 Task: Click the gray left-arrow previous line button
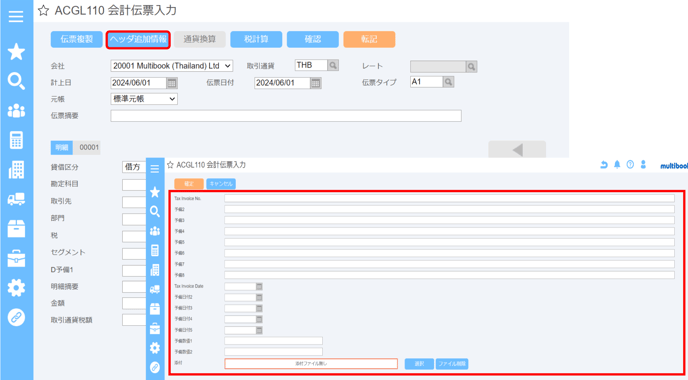[517, 150]
